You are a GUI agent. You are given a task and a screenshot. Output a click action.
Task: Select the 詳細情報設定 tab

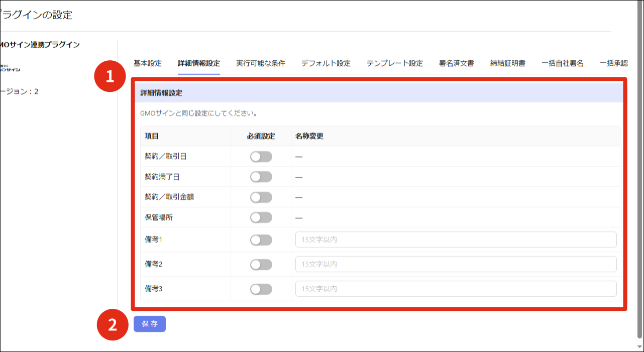[199, 63]
